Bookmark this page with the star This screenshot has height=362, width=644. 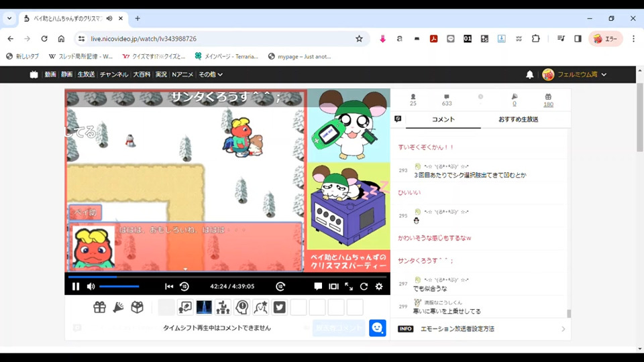[x=359, y=39]
